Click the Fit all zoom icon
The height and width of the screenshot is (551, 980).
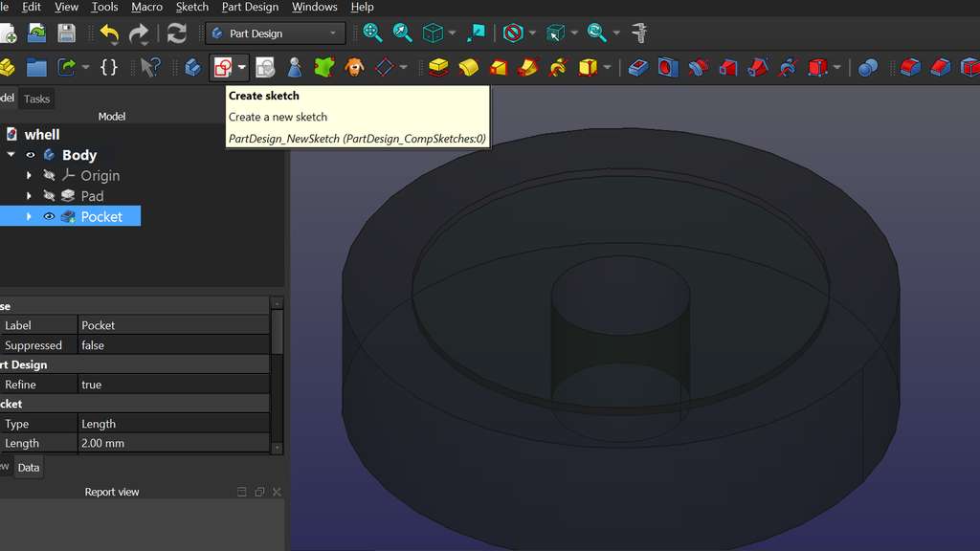(372, 33)
